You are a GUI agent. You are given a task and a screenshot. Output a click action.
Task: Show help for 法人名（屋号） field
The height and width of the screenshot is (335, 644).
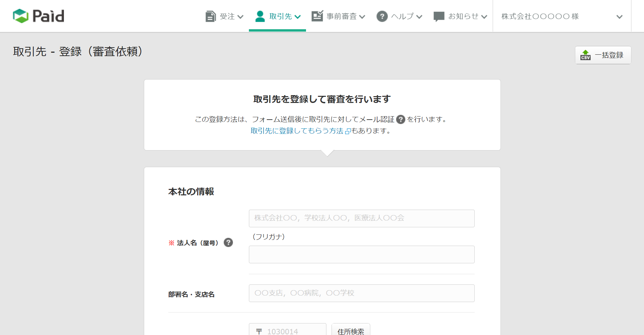point(228,243)
